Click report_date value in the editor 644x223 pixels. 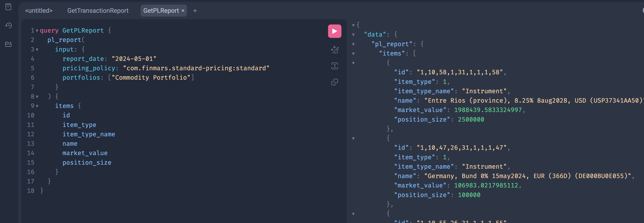(x=134, y=59)
